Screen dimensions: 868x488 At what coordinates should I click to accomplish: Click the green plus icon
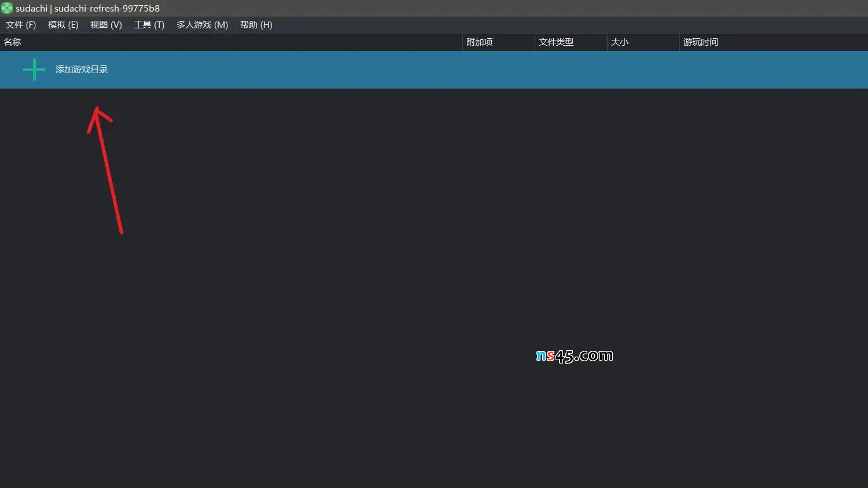[34, 69]
